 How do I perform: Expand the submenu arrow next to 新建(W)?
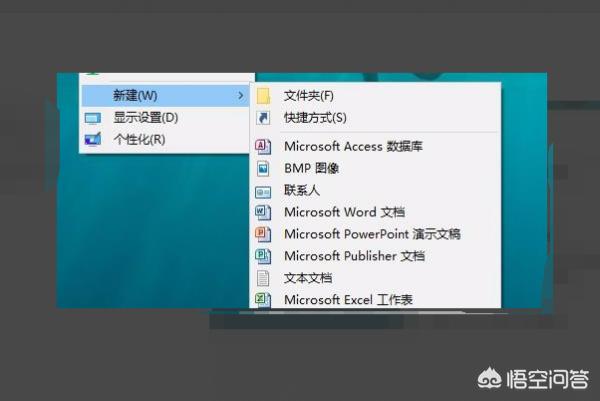point(241,96)
